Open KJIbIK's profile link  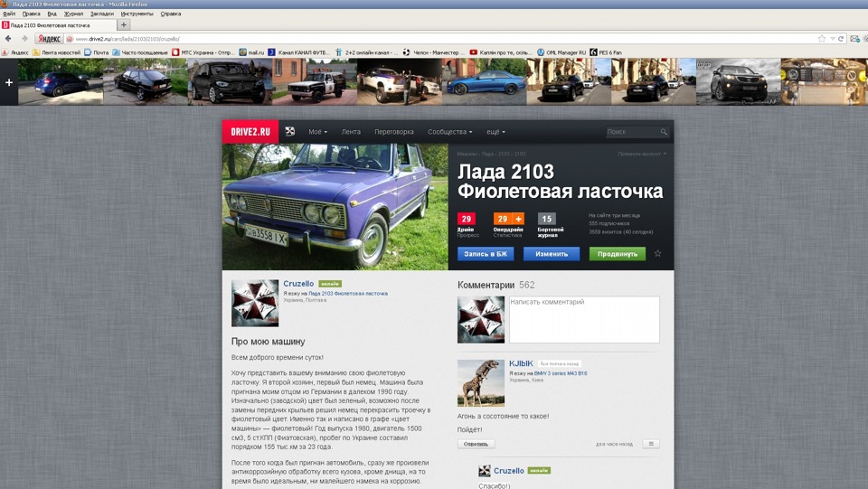coord(521,363)
